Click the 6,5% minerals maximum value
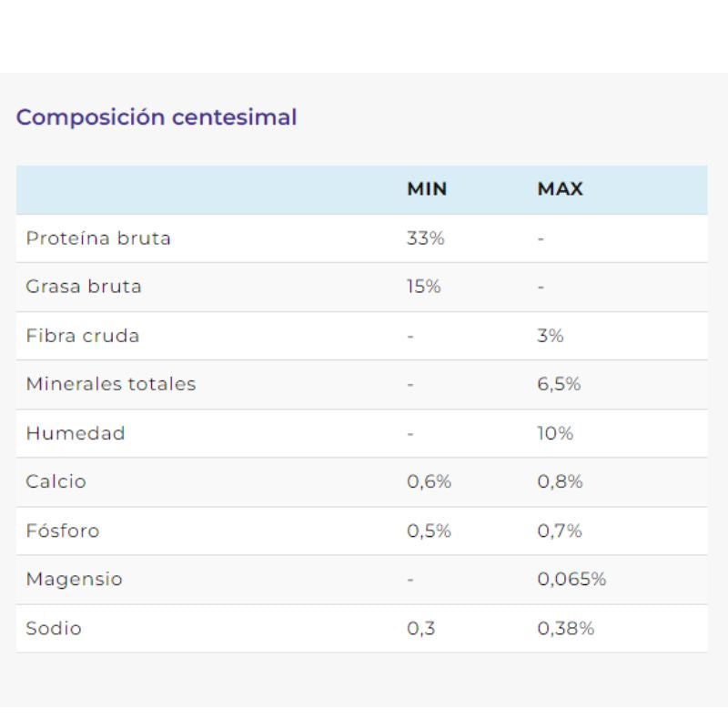728x728 pixels. click(x=559, y=384)
